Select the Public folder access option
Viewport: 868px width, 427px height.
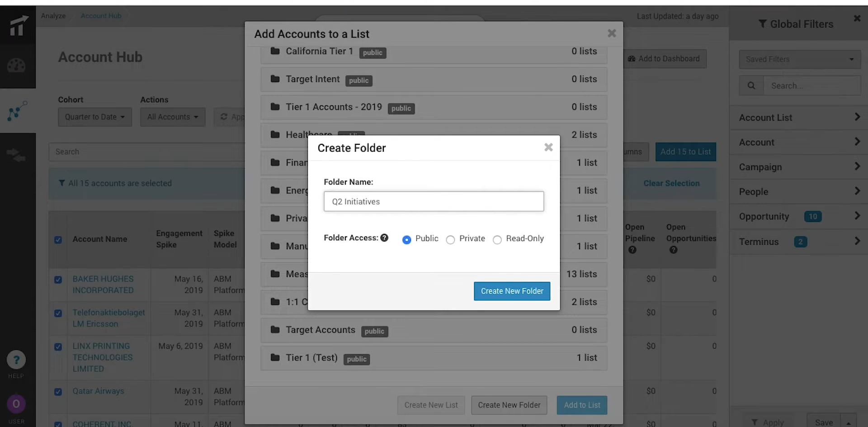[407, 240]
